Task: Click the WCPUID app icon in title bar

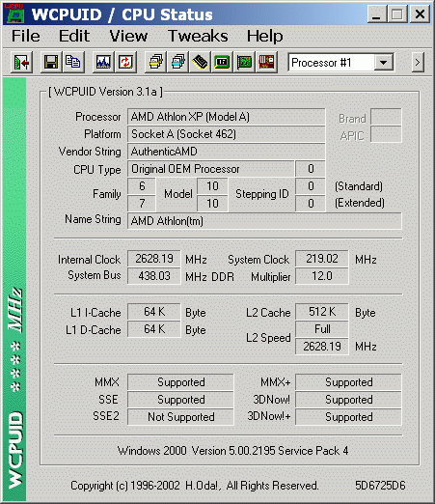Action: [14, 14]
